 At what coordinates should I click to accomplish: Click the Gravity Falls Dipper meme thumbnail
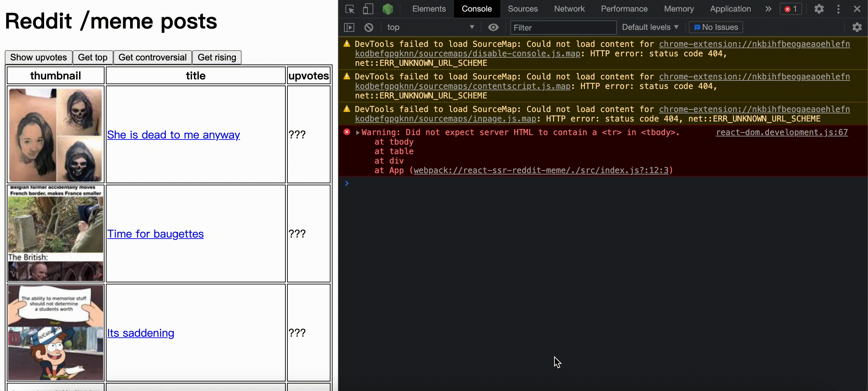(56, 333)
